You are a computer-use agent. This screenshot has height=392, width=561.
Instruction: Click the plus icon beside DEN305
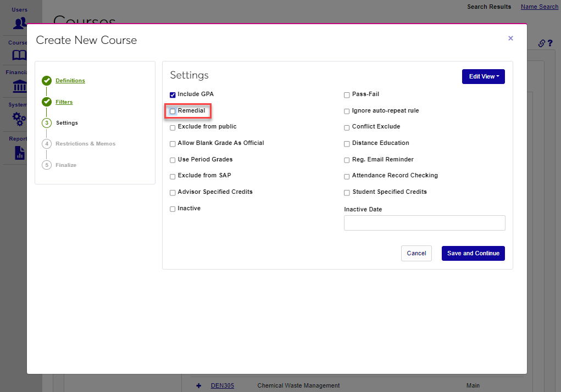[x=198, y=385]
